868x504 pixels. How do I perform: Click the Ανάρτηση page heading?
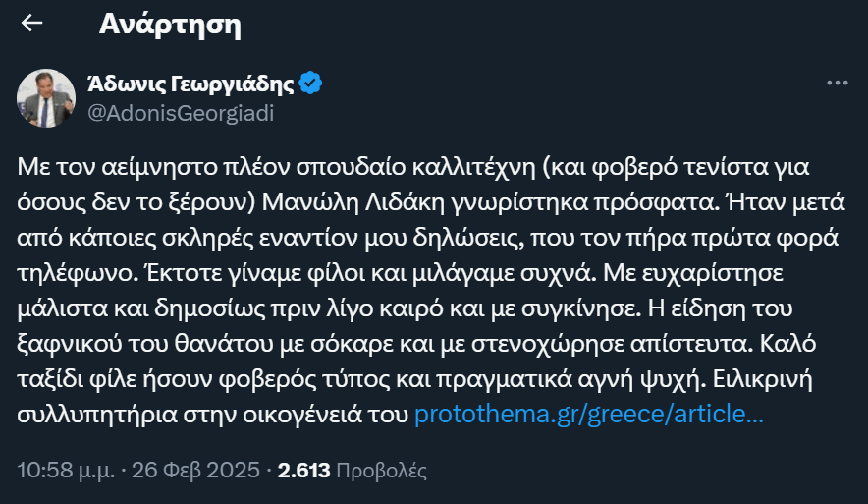[x=170, y=25]
